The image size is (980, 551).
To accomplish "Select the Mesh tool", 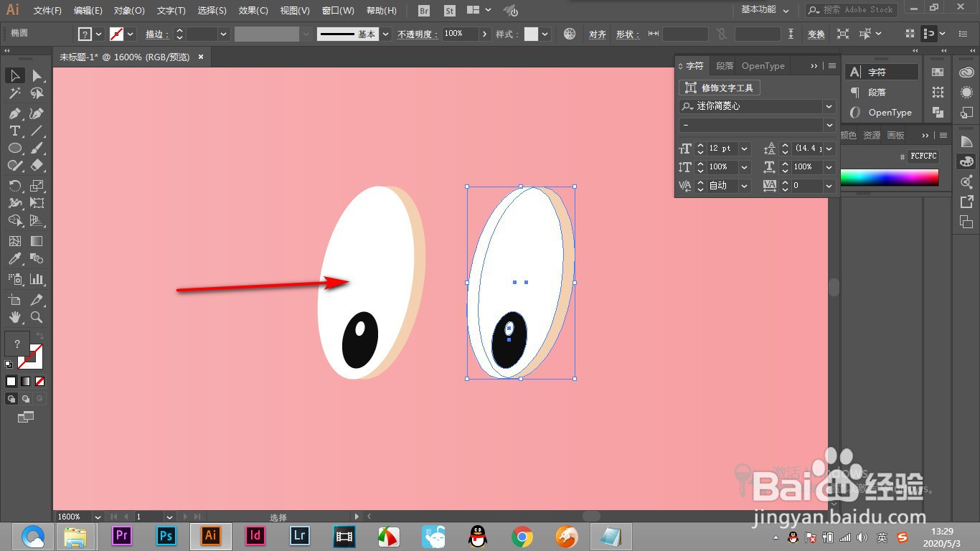I will pos(14,241).
